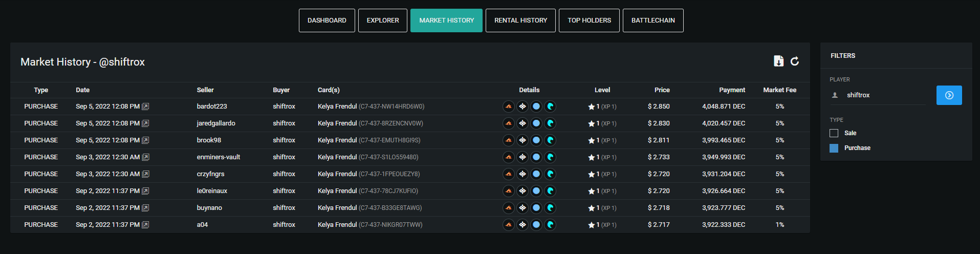Enable the Sale type filter checkbox
The height and width of the screenshot is (254, 980).
834,133
